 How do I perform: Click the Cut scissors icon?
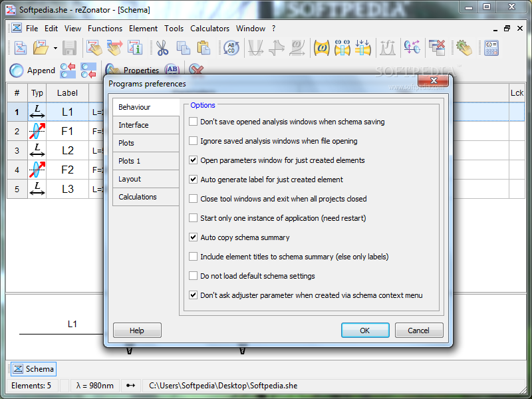point(162,48)
